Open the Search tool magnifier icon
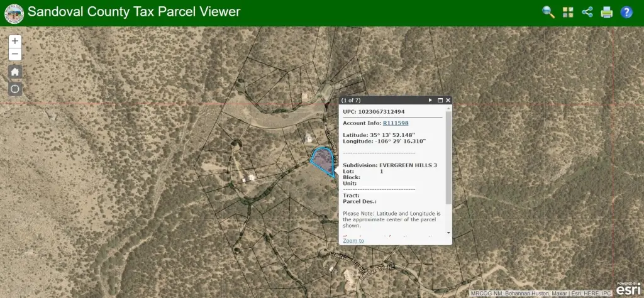Image resolution: width=644 pixels, height=298 pixels. (548, 13)
